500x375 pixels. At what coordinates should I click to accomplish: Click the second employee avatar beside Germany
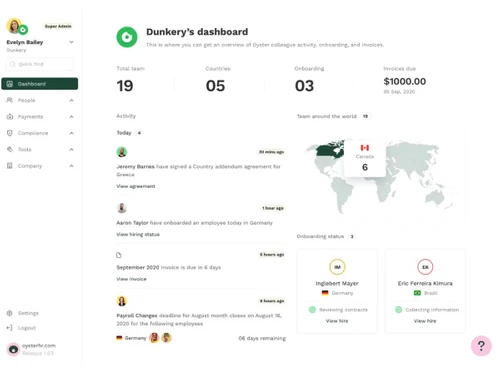tap(166, 338)
